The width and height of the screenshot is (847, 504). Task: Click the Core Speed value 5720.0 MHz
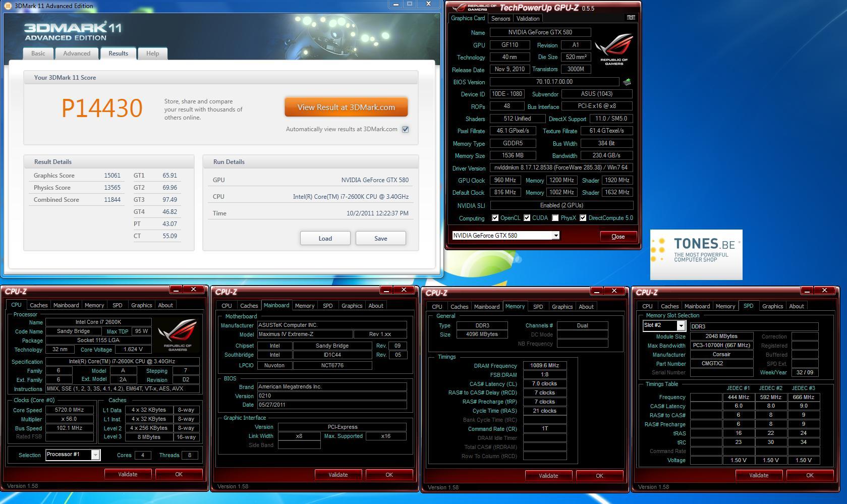[69, 410]
